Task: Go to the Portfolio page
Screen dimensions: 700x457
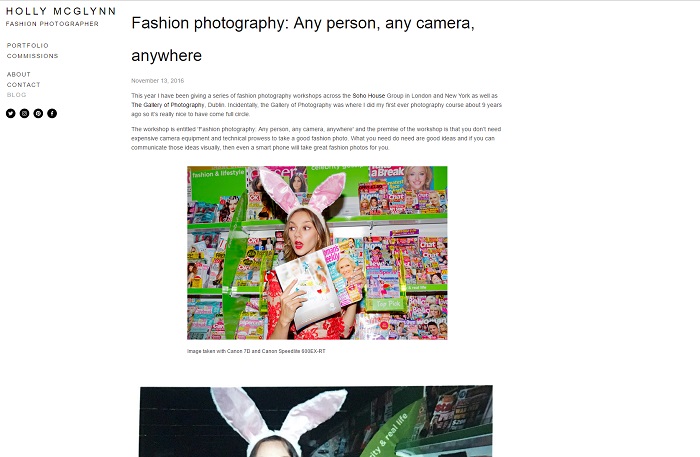Action: pos(28,46)
